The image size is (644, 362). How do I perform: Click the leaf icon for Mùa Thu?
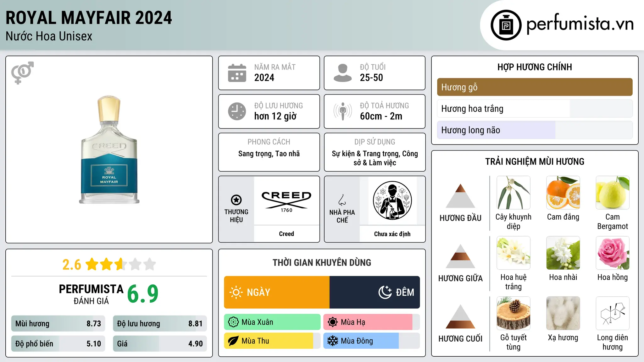pos(233,341)
